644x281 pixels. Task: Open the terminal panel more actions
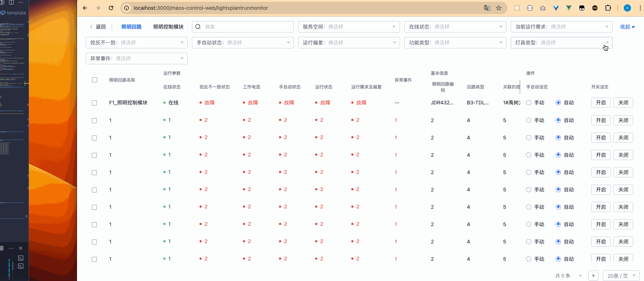11,248
